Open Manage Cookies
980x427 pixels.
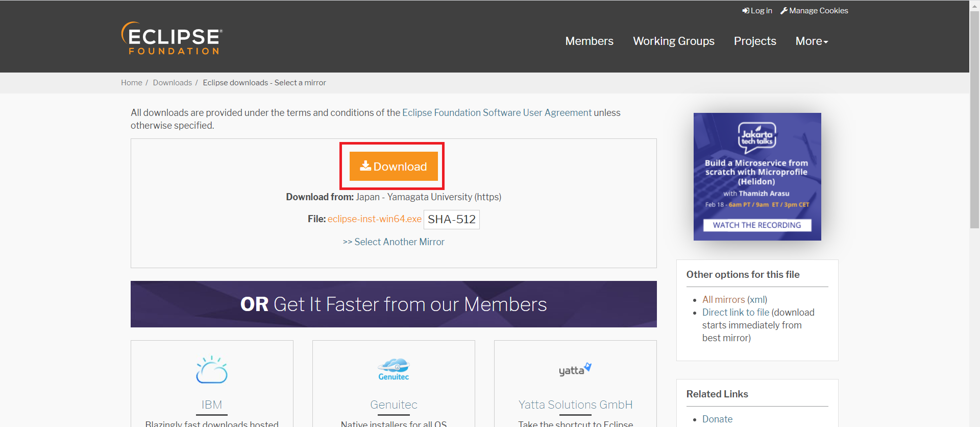pos(815,11)
